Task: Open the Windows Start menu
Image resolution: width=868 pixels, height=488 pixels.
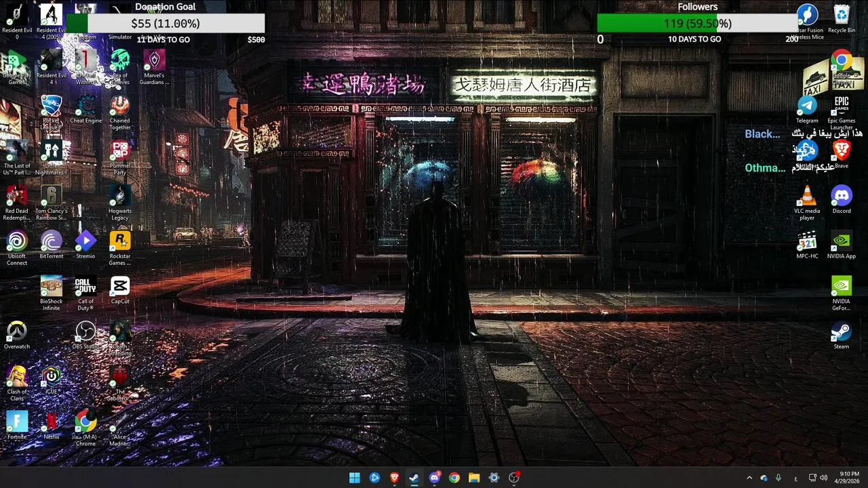Action: pos(355,478)
